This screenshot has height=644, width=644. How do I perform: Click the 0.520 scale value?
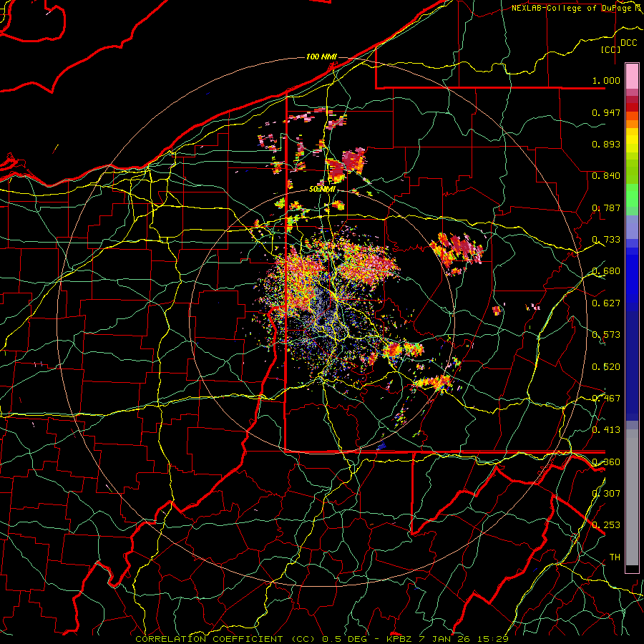(606, 367)
